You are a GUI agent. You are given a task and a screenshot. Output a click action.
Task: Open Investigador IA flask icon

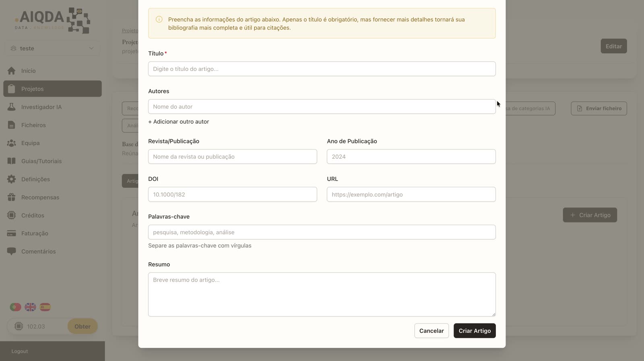11,107
